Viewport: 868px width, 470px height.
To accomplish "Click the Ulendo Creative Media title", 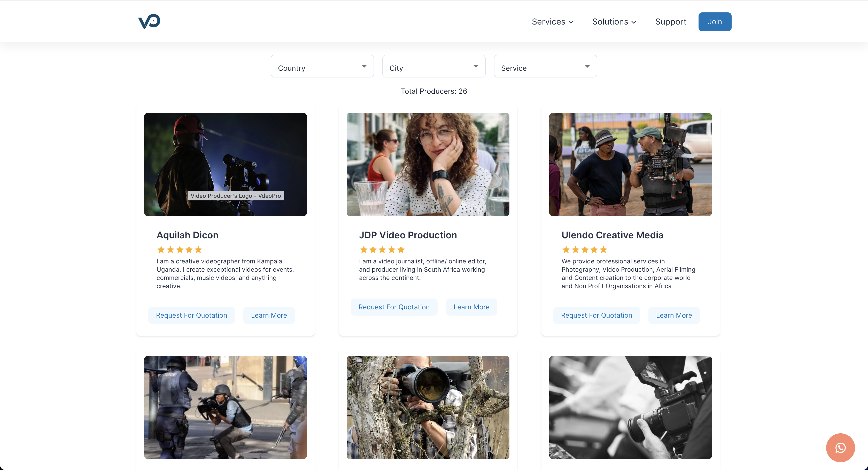I will (612, 235).
